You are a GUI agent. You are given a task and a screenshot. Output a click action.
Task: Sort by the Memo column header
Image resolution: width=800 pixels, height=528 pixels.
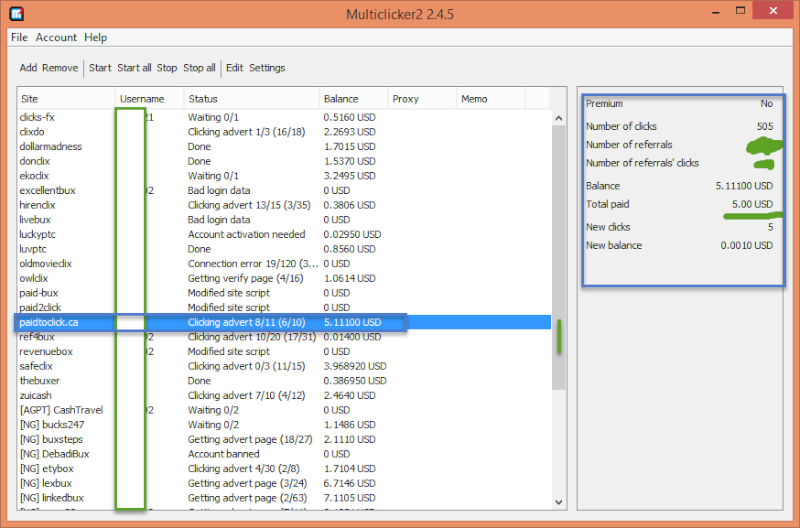tap(491, 99)
